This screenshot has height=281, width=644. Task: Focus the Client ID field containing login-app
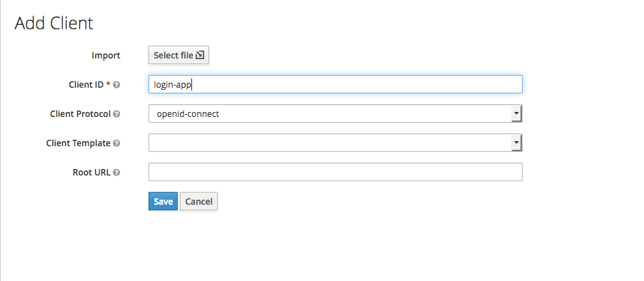[335, 84]
